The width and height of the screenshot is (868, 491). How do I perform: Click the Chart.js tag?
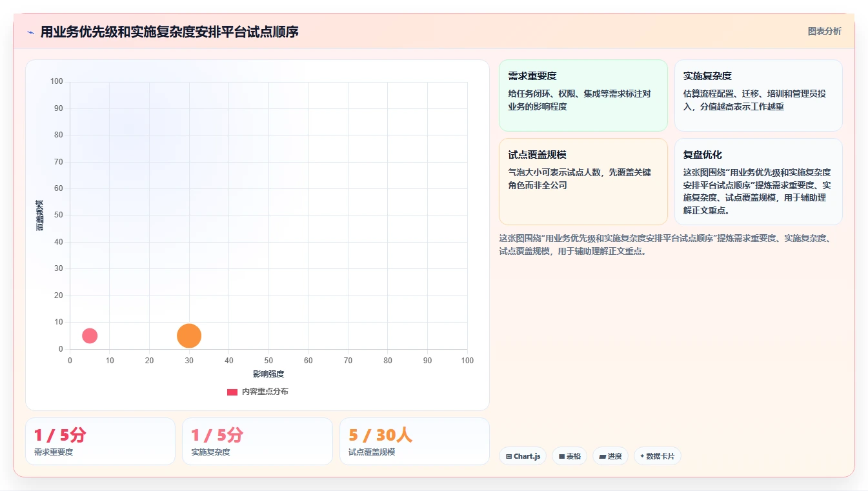tap(523, 456)
